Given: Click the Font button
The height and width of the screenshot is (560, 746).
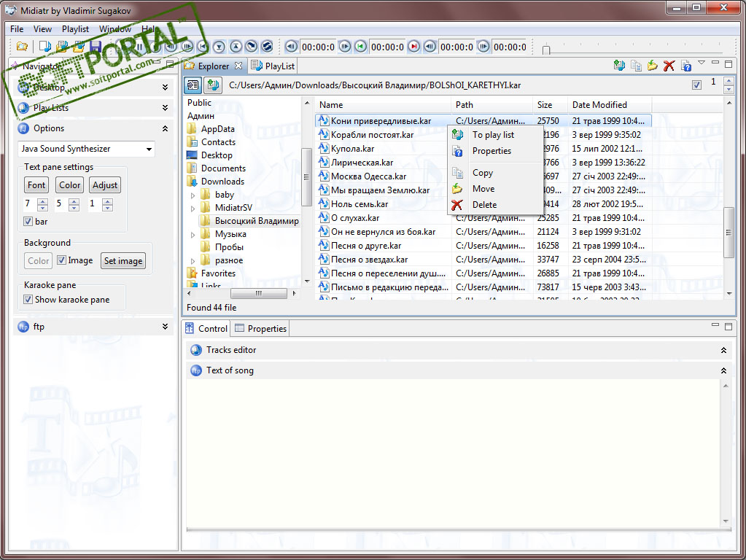Looking at the screenshot, I should pyautogui.click(x=36, y=185).
